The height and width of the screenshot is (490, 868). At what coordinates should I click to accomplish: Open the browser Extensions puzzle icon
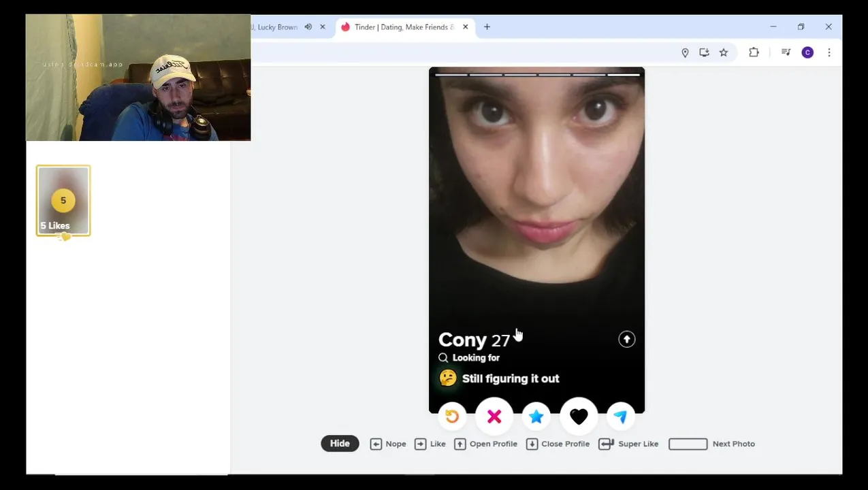pyautogui.click(x=754, y=52)
